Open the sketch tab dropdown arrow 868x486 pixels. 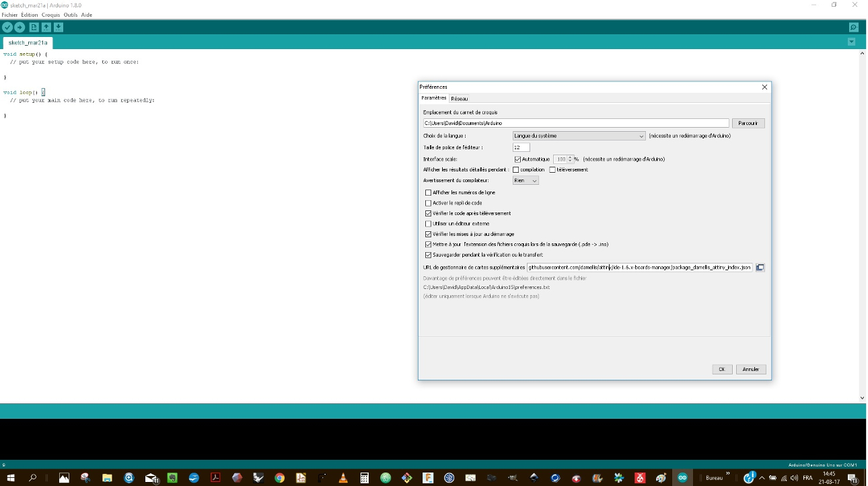(851, 42)
